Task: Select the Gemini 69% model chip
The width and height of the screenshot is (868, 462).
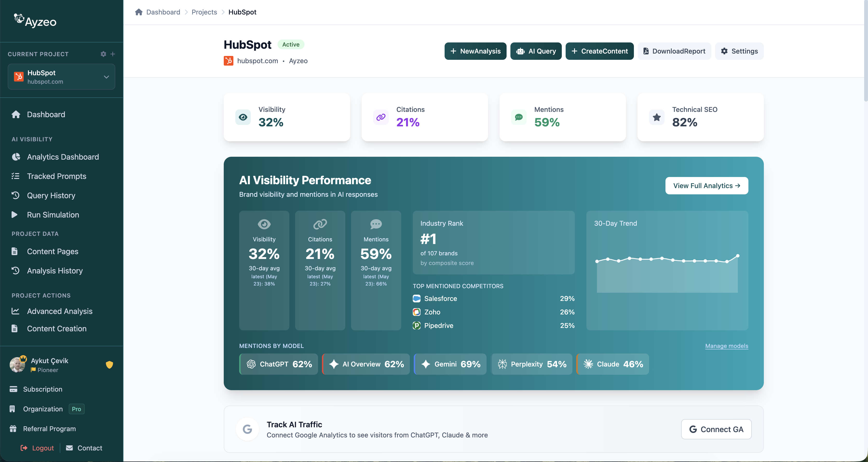Action: 450,364
